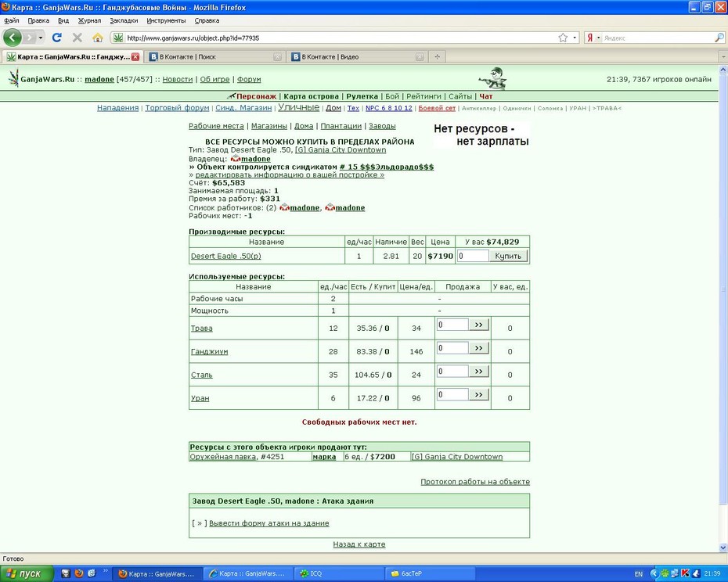Click Вывести форму атаки на здание
Viewport: 728px width, 582px height.
[268, 523]
